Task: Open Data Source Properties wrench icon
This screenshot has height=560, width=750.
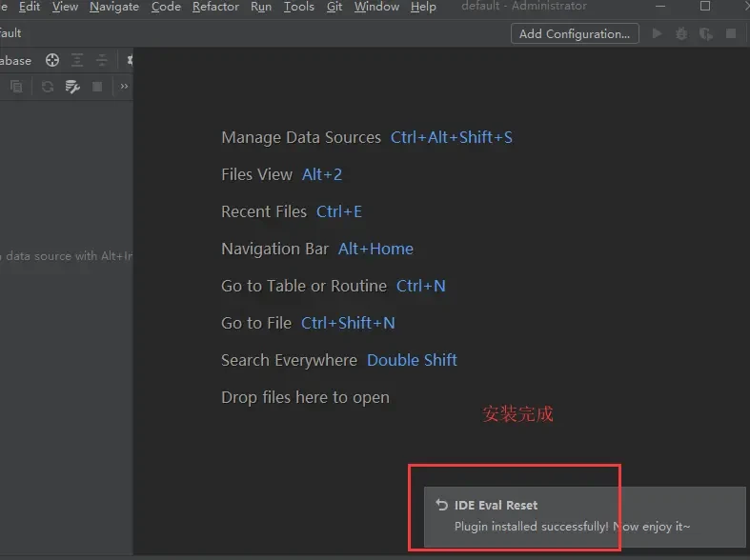Action: (72, 87)
